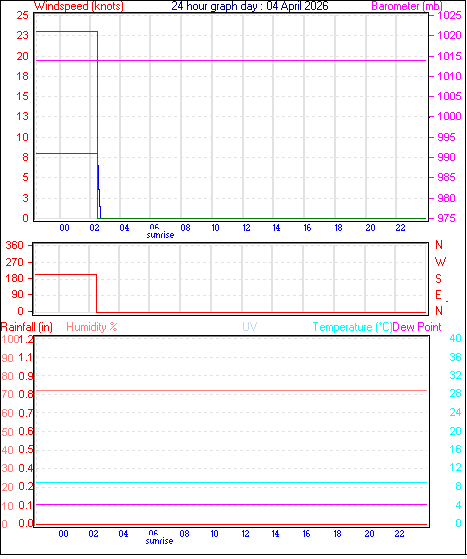
Task: Click the 360 degrees wind direction label
Action: (x=15, y=245)
